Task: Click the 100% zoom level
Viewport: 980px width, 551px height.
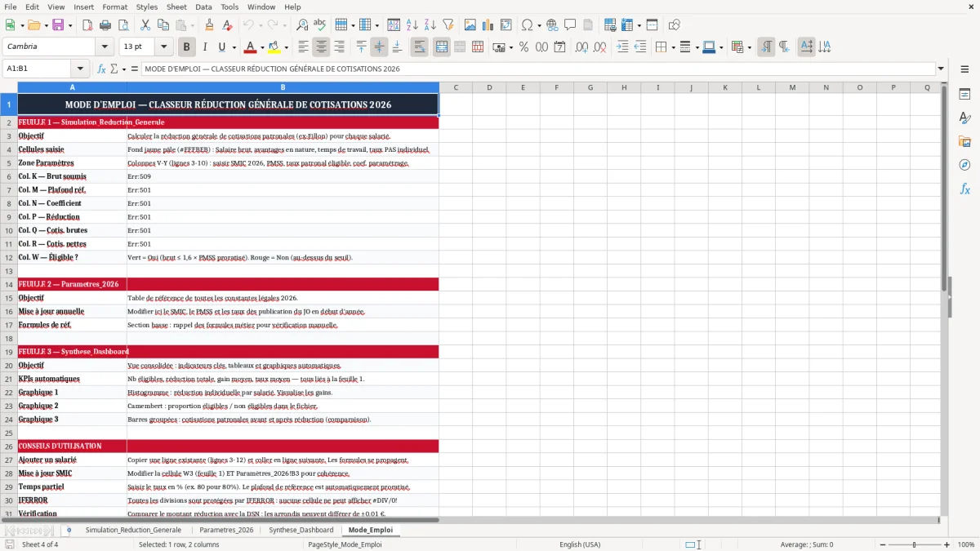Action: (x=965, y=544)
